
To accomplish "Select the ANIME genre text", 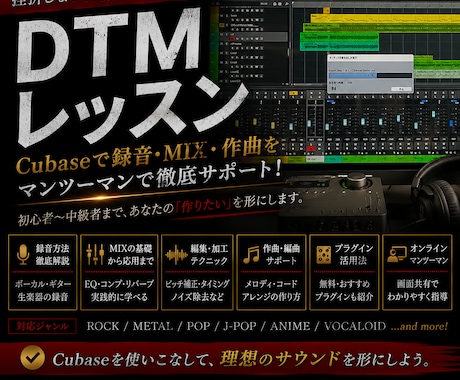I will coord(290,326).
